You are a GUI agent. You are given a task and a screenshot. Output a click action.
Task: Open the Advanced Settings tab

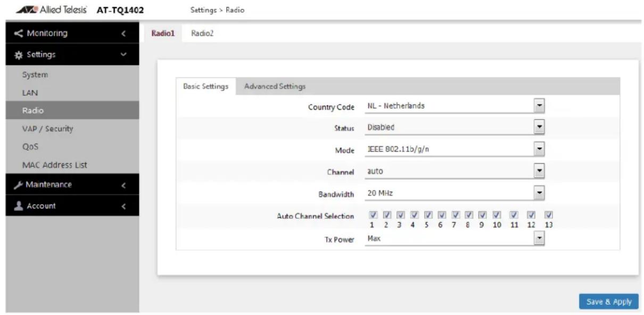(x=275, y=86)
